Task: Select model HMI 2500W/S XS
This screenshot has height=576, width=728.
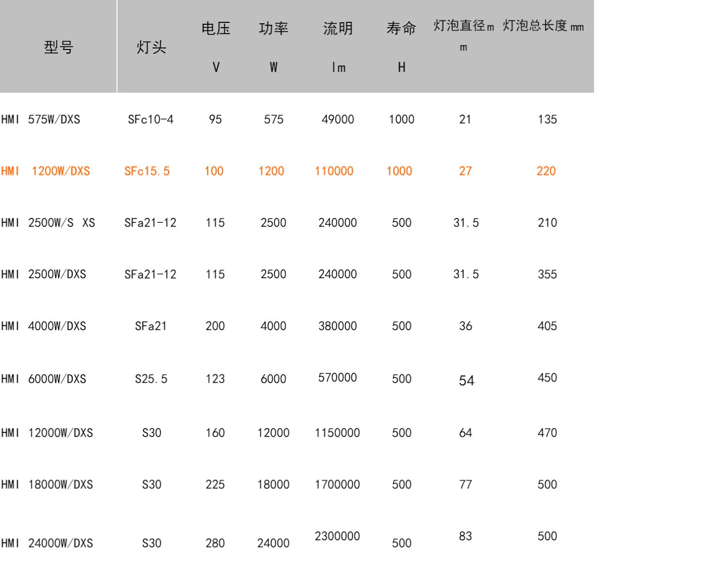Action: click(x=48, y=223)
